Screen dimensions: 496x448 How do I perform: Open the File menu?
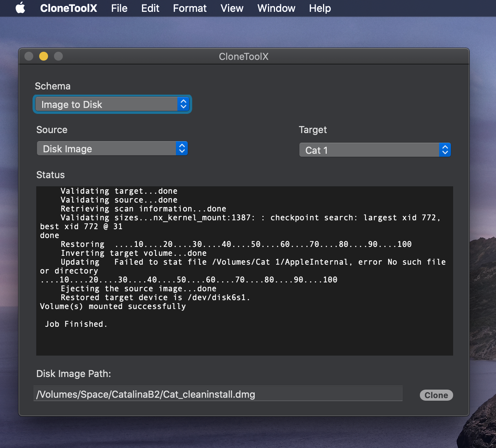(x=119, y=8)
